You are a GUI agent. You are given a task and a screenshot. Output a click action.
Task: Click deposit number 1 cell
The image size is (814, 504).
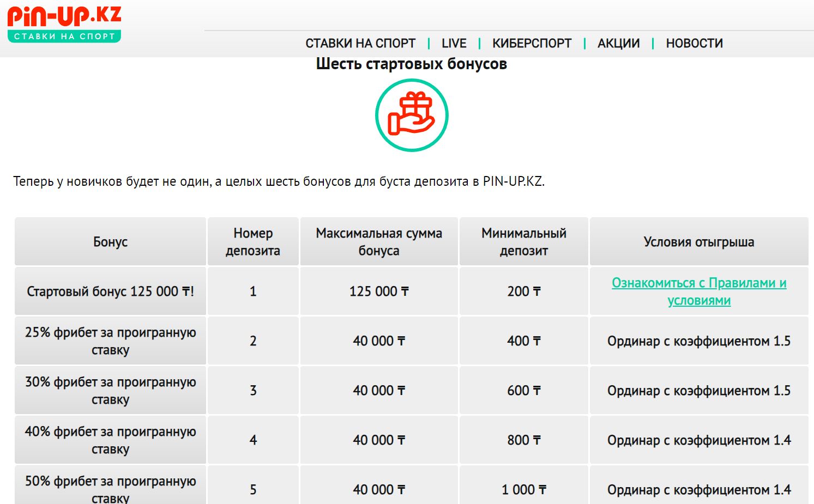[253, 291]
